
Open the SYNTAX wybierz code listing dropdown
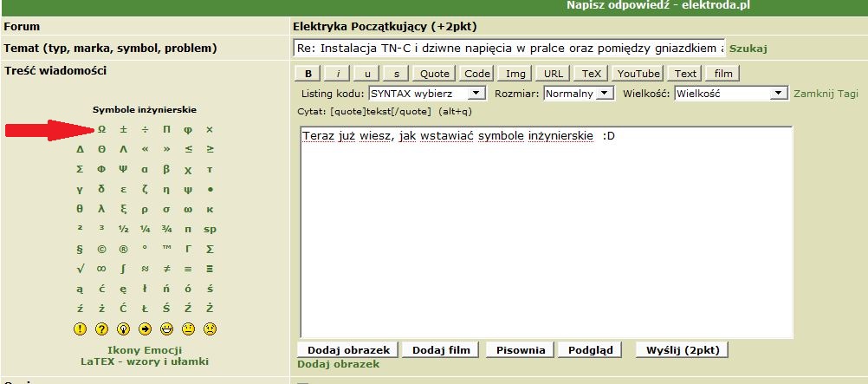(427, 93)
